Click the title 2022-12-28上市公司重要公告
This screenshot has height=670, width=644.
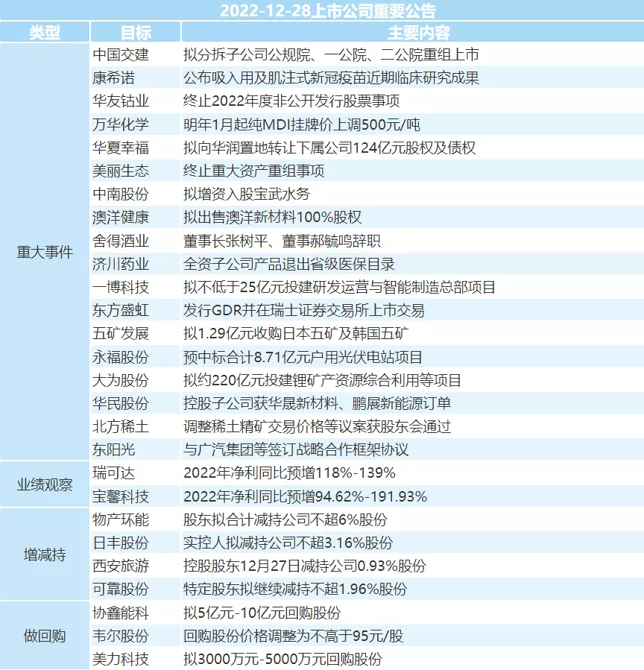click(x=328, y=10)
